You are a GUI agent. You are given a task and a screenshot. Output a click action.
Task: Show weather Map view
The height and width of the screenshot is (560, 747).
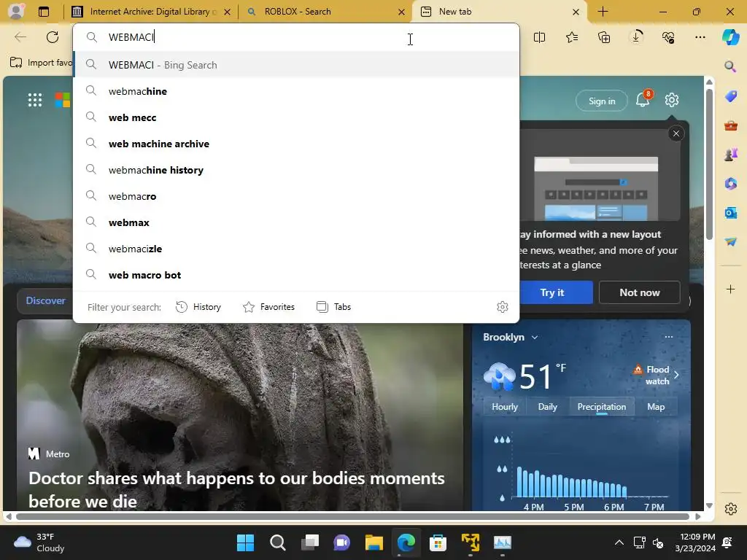pyautogui.click(x=656, y=407)
